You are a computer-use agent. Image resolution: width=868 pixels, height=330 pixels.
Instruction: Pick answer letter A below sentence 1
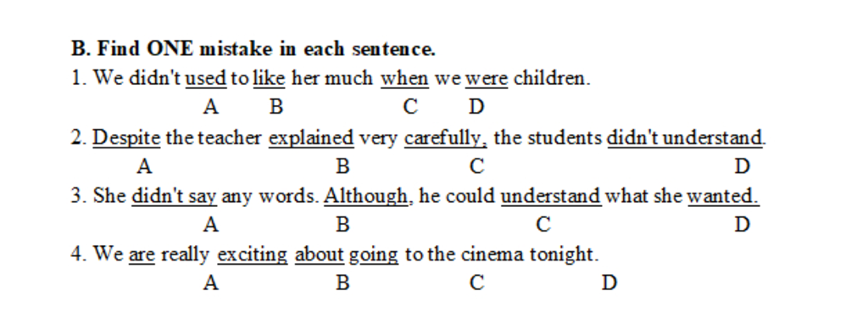click(210, 106)
